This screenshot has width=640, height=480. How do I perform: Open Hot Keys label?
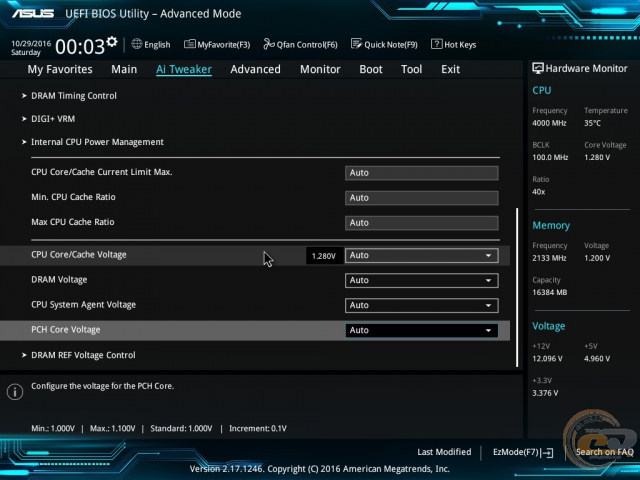point(460,44)
